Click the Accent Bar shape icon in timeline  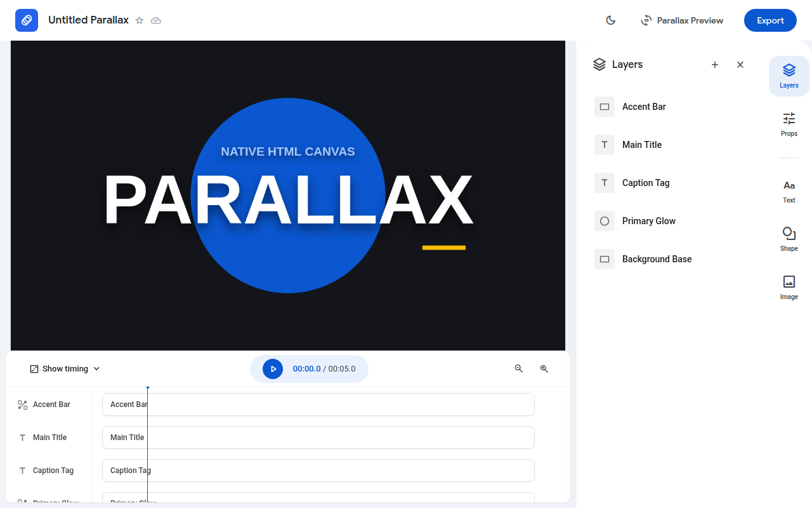coord(23,404)
